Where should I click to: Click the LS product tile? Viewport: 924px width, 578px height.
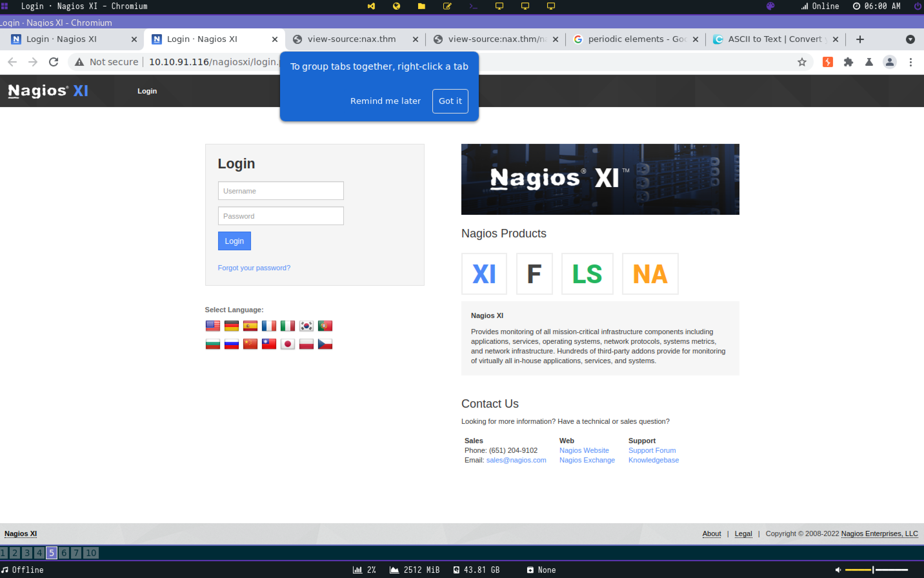pos(587,274)
